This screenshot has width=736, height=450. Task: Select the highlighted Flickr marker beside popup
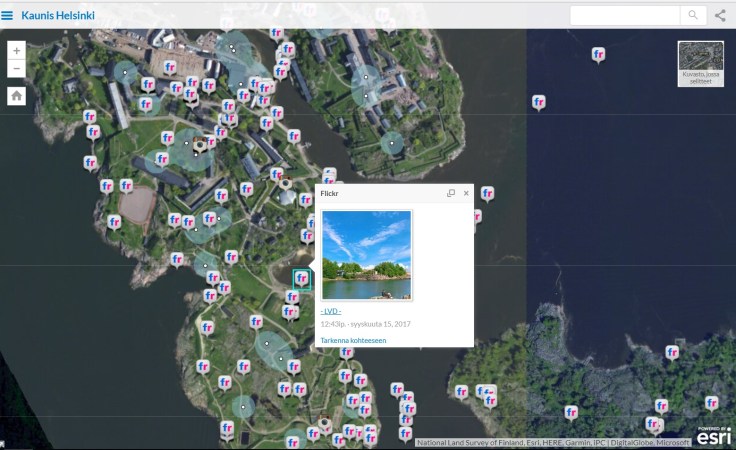coord(301,279)
